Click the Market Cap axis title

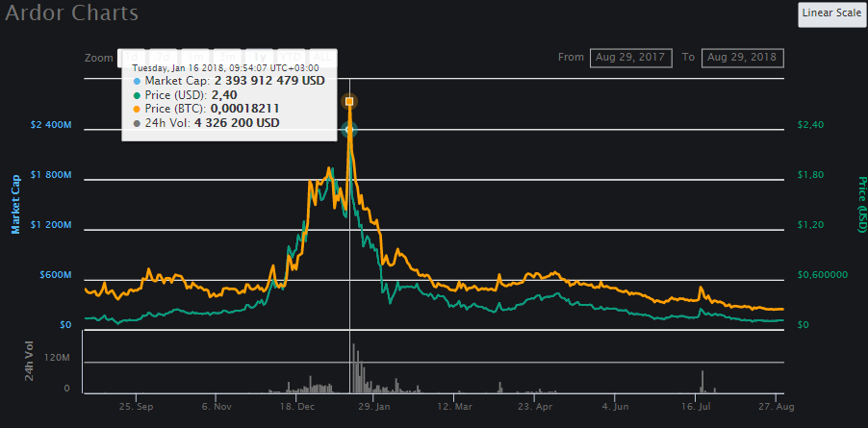coord(15,204)
